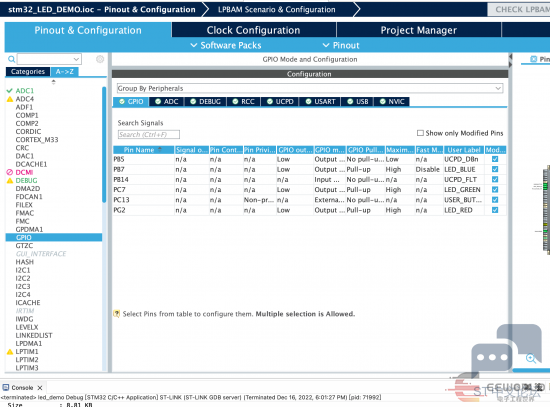This screenshot has width=550, height=407.
Task: Click the status check icon on the USART tab
Action: [x=308, y=101]
